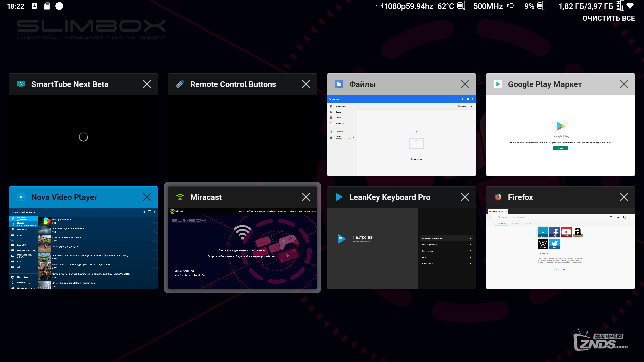Image resolution: width=644 pixels, height=362 pixels.
Task: Click the Remote Control Buttons app icon
Action: coord(180,84)
